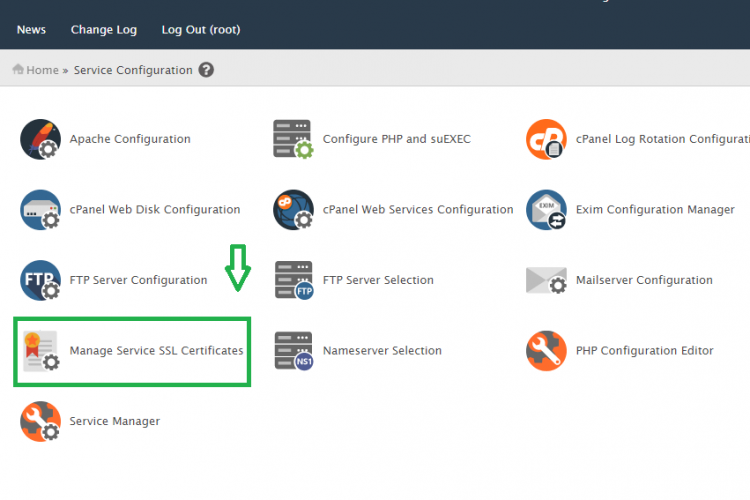Click FTP Server Selection link text

click(x=378, y=280)
